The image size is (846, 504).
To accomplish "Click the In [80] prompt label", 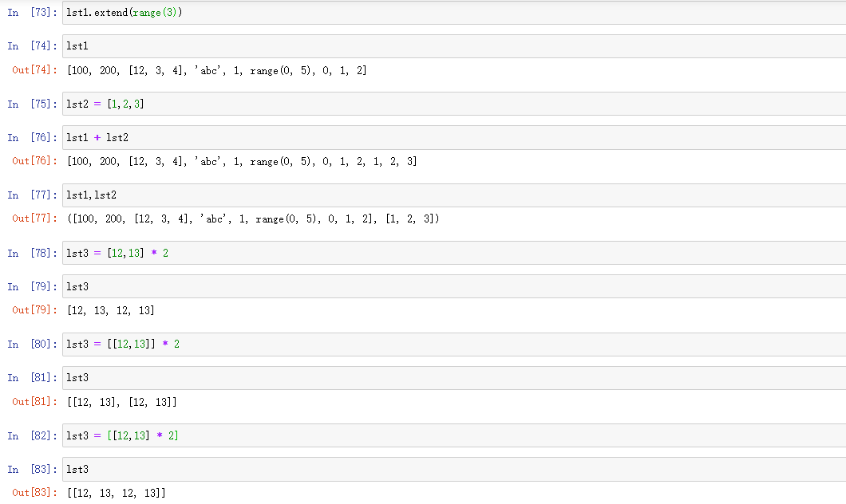I will pos(31,345).
